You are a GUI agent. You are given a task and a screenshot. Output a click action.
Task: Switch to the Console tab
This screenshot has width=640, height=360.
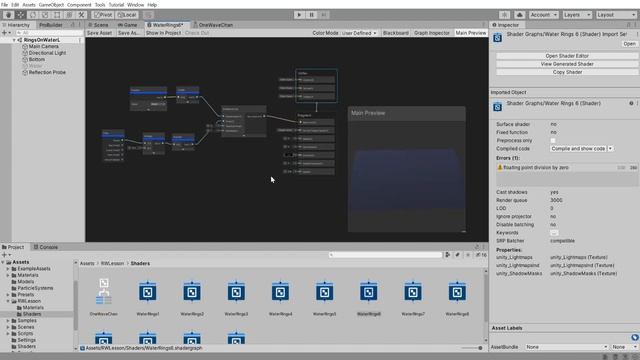[x=46, y=247]
